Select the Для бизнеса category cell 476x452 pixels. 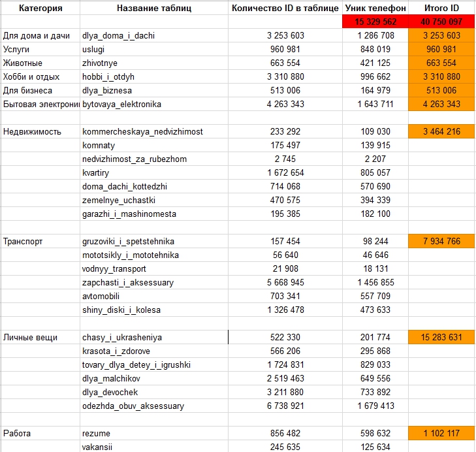(x=40, y=90)
